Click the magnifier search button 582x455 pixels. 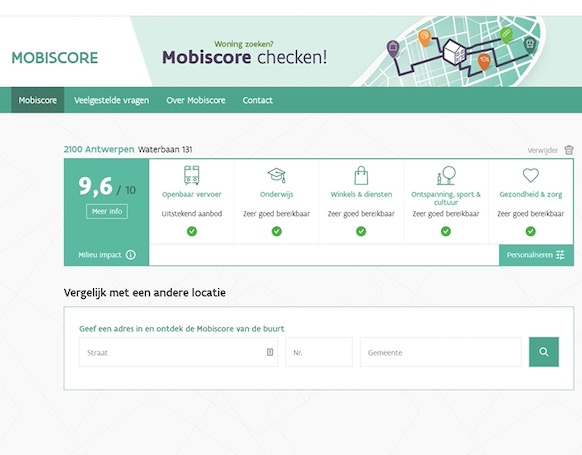point(544,352)
